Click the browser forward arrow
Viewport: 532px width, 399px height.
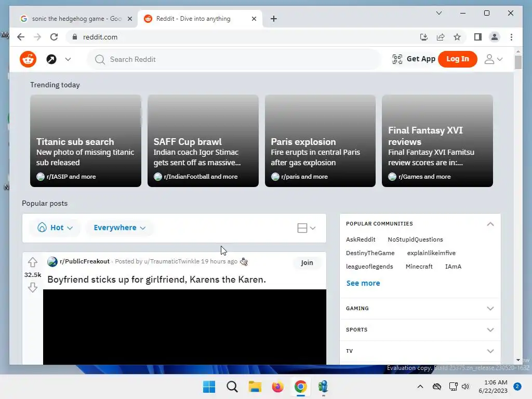tap(37, 37)
